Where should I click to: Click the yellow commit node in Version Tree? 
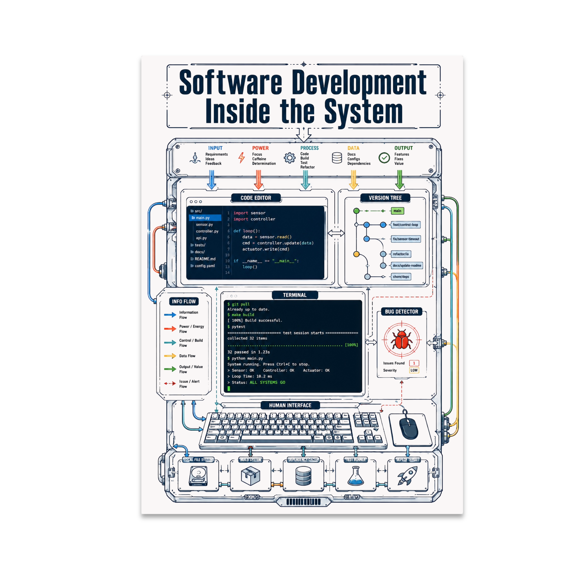pyautogui.click(x=356, y=254)
